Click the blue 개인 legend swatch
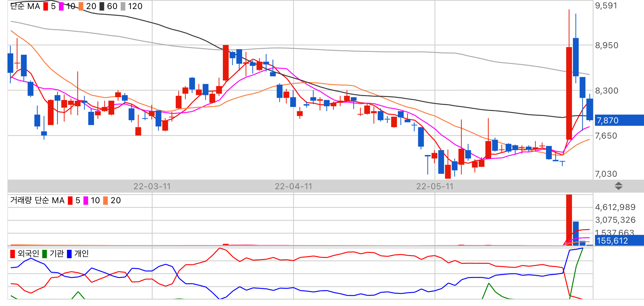644x306 pixels. (69, 254)
